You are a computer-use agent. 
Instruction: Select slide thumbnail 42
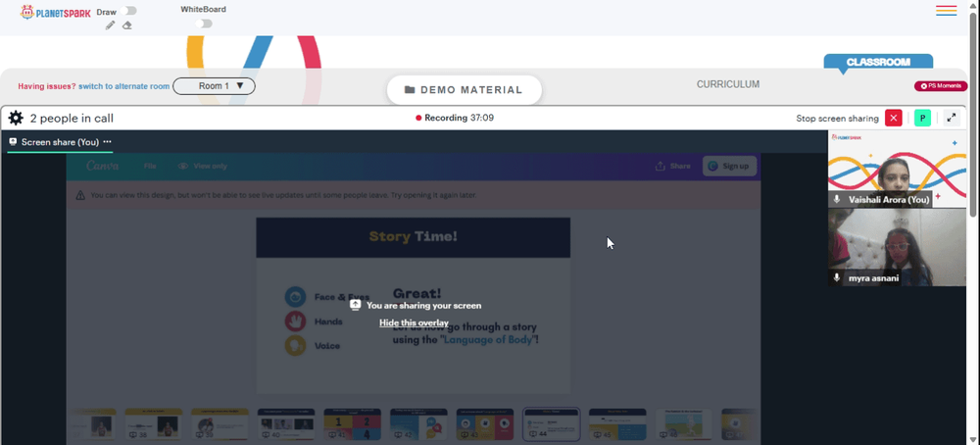click(418, 425)
